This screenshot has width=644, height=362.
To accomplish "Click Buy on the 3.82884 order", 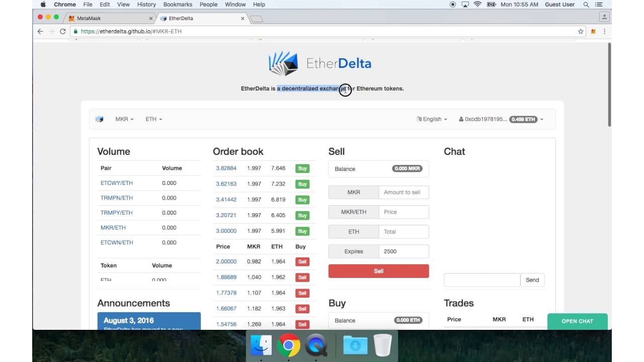I will (x=302, y=168).
